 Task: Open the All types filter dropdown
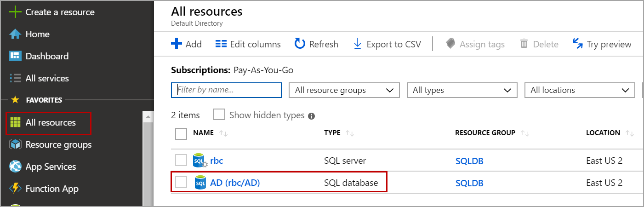point(462,90)
